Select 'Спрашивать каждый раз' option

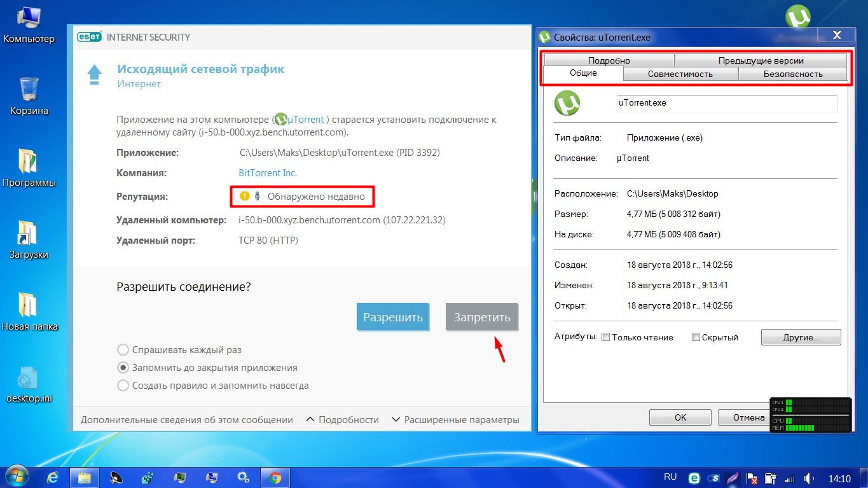[x=123, y=350]
